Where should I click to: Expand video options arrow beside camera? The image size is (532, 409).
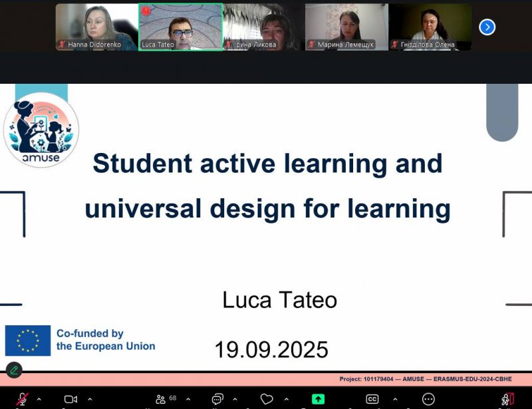tap(90, 400)
